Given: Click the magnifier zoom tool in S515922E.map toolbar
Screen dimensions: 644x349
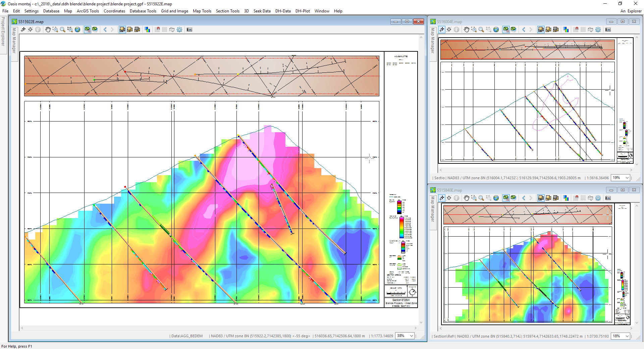Looking at the screenshot, I should (63, 30).
